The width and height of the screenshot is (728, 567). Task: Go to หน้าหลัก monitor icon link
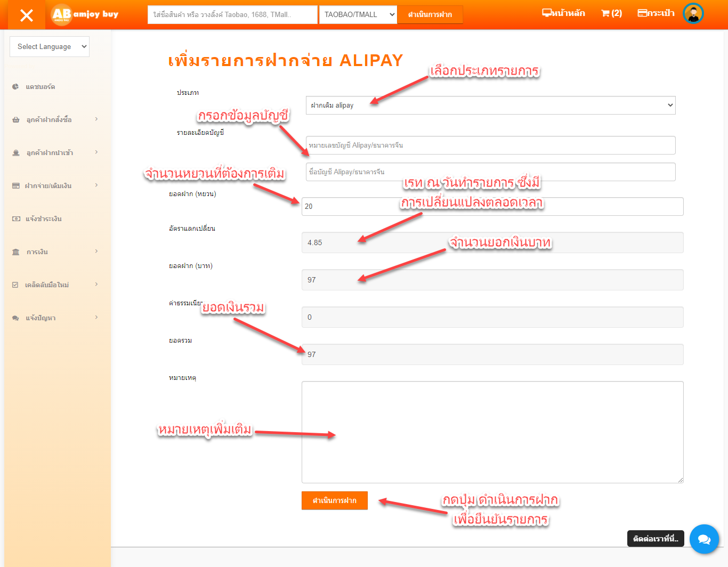(x=563, y=13)
